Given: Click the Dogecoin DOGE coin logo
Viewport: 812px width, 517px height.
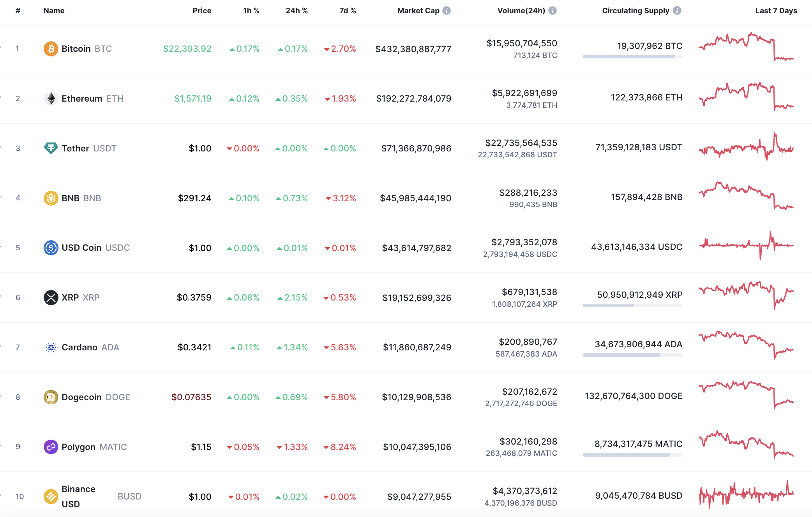Looking at the screenshot, I should pos(51,397).
